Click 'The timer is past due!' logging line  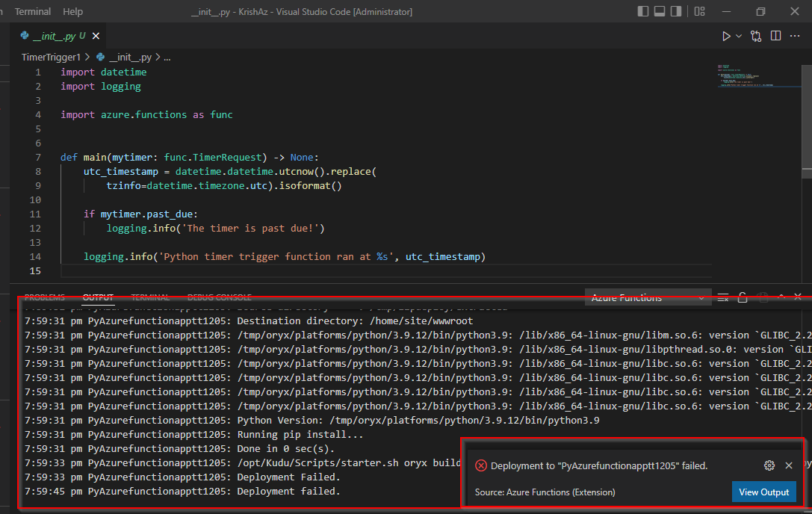coord(215,228)
